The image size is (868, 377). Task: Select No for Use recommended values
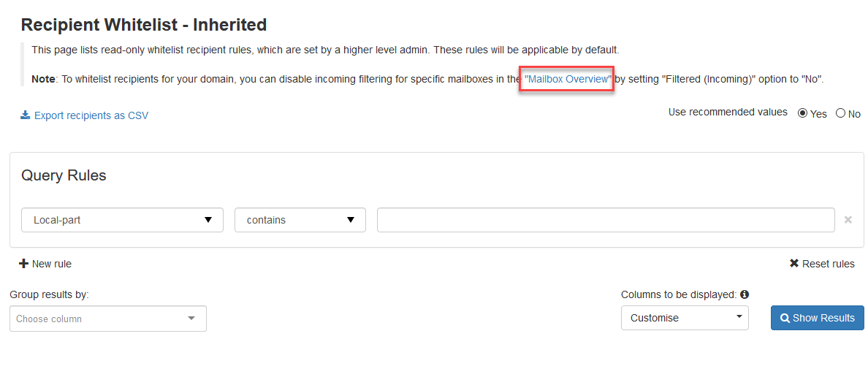click(x=840, y=113)
